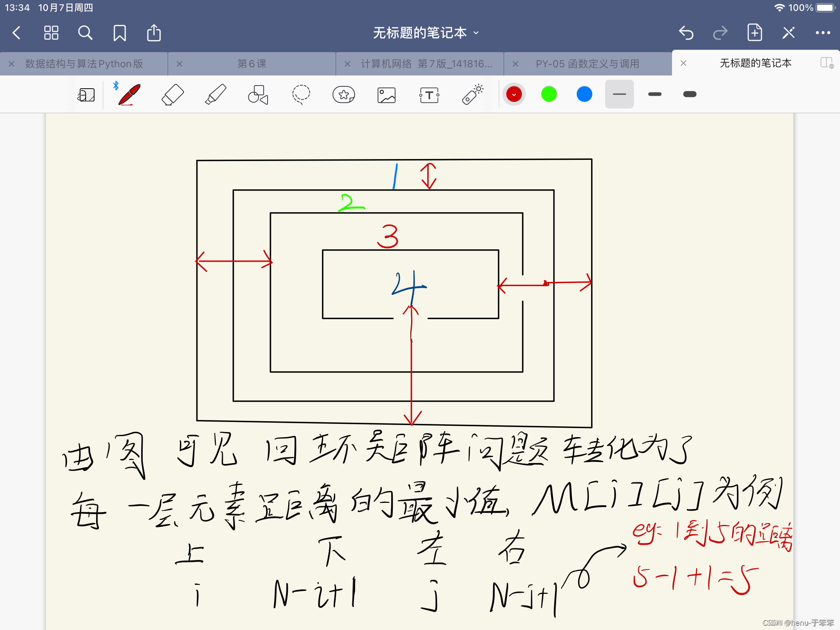Open the page thumbnails grid view

[x=51, y=33]
